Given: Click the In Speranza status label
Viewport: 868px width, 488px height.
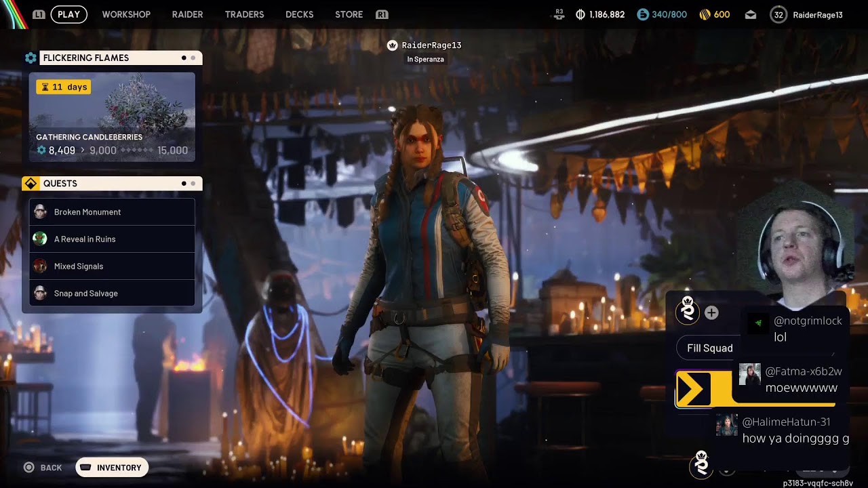Looking at the screenshot, I should coord(425,60).
